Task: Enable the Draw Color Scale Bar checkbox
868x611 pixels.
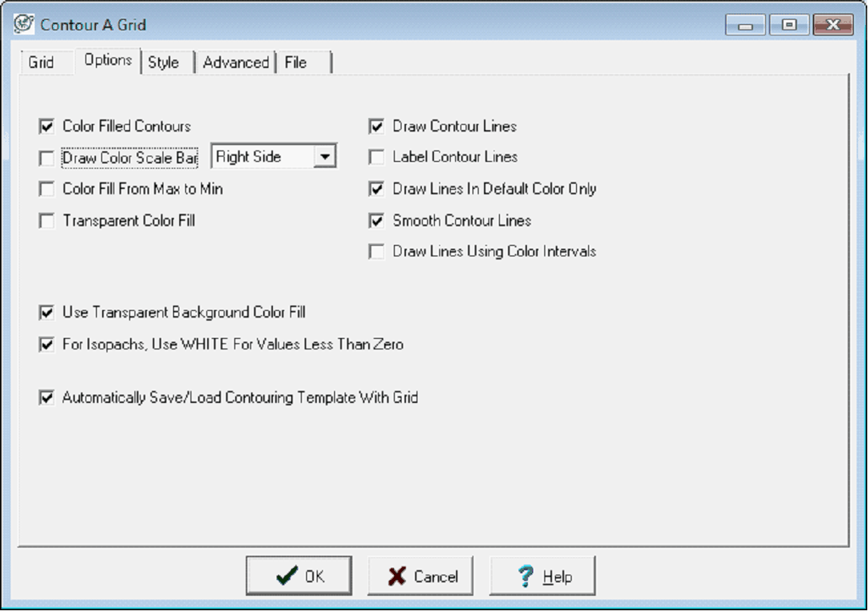Action: [47, 159]
